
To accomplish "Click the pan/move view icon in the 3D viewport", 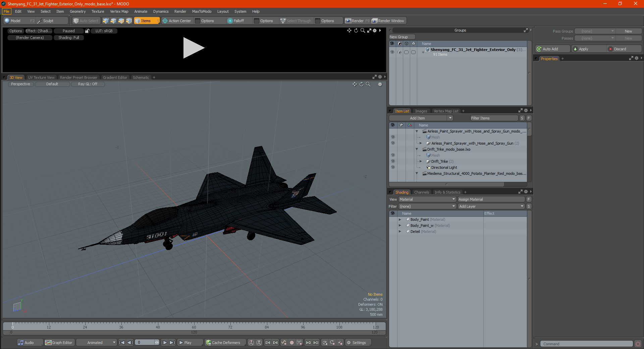I will [355, 84].
